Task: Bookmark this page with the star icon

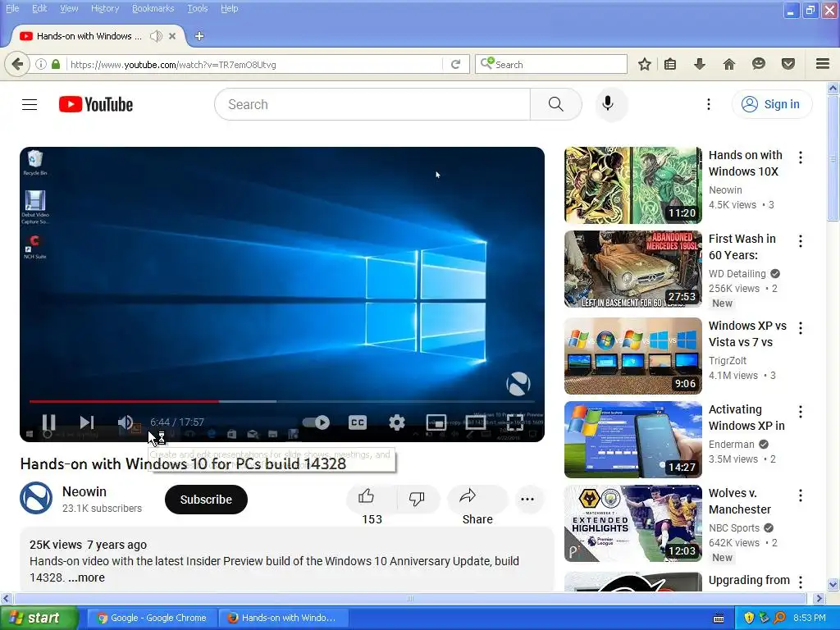Action: tap(645, 64)
